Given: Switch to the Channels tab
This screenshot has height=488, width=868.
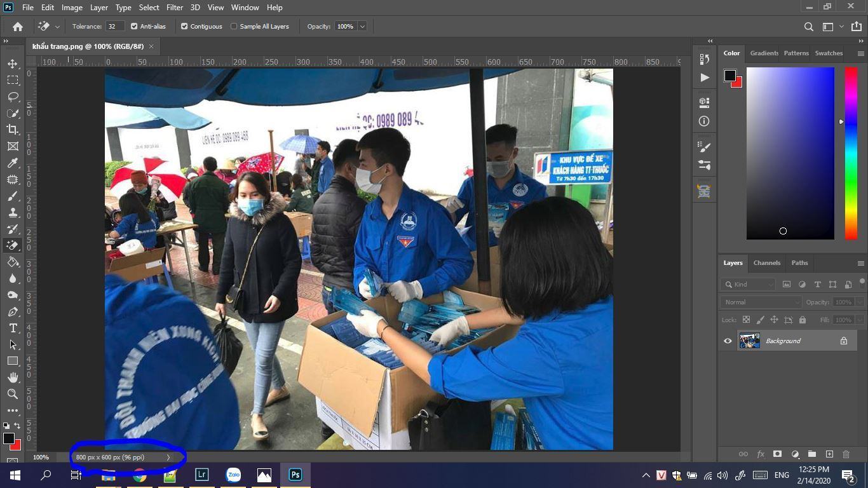Looking at the screenshot, I should (766, 263).
